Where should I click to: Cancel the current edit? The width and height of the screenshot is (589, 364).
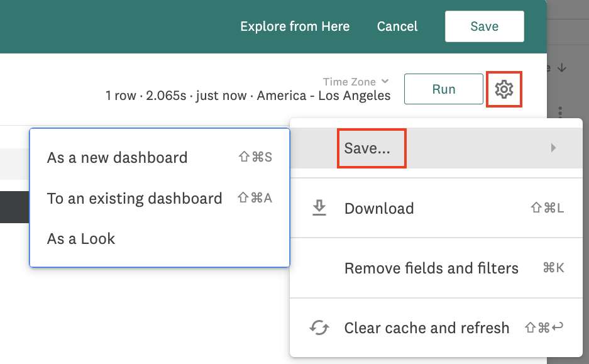point(397,26)
